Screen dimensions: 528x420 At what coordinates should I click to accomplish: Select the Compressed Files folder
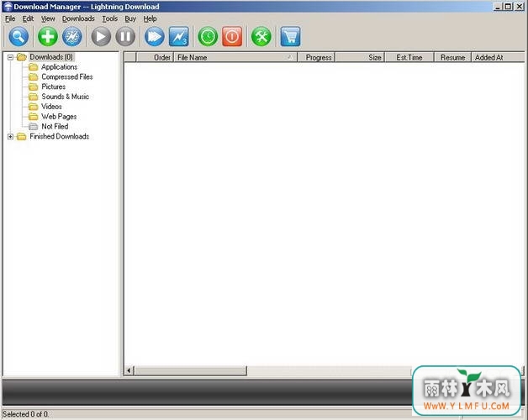tap(67, 76)
